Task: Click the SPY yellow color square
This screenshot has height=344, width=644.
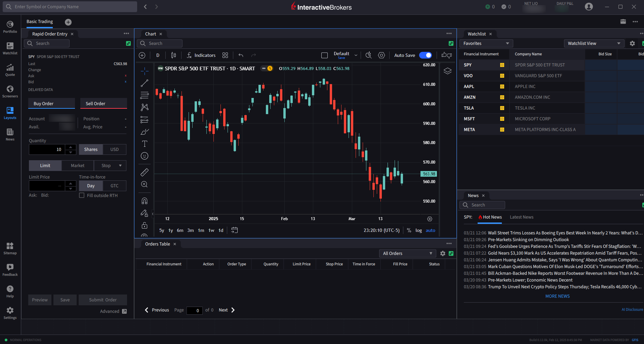Action: coord(502,65)
